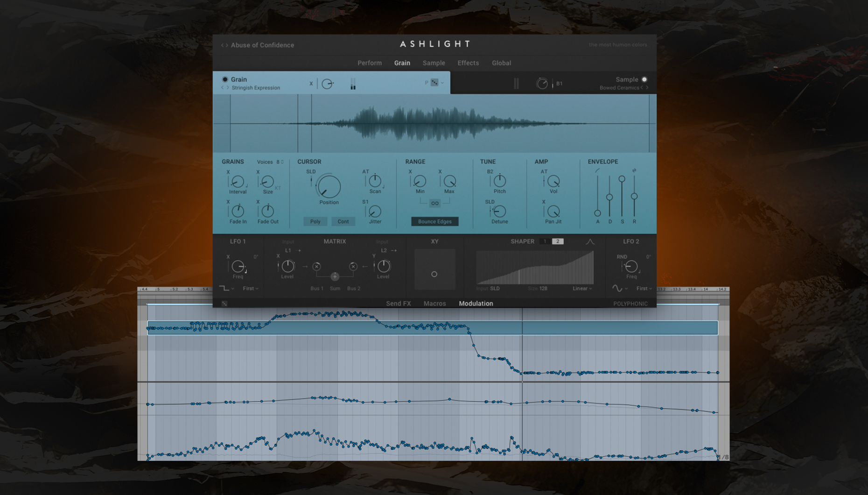This screenshot has width=868, height=495.
Task: Select shaper slot 1
Action: (x=544, y=241)
